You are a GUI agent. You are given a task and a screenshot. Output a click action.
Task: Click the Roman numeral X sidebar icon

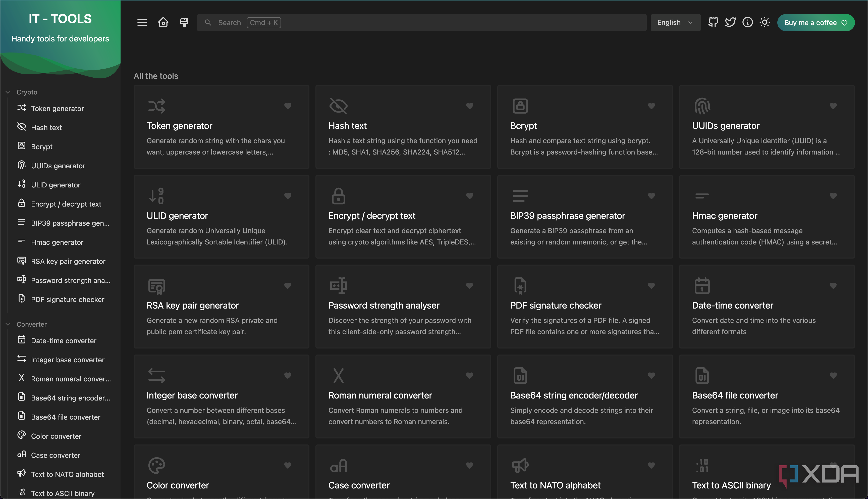[22, 378]
